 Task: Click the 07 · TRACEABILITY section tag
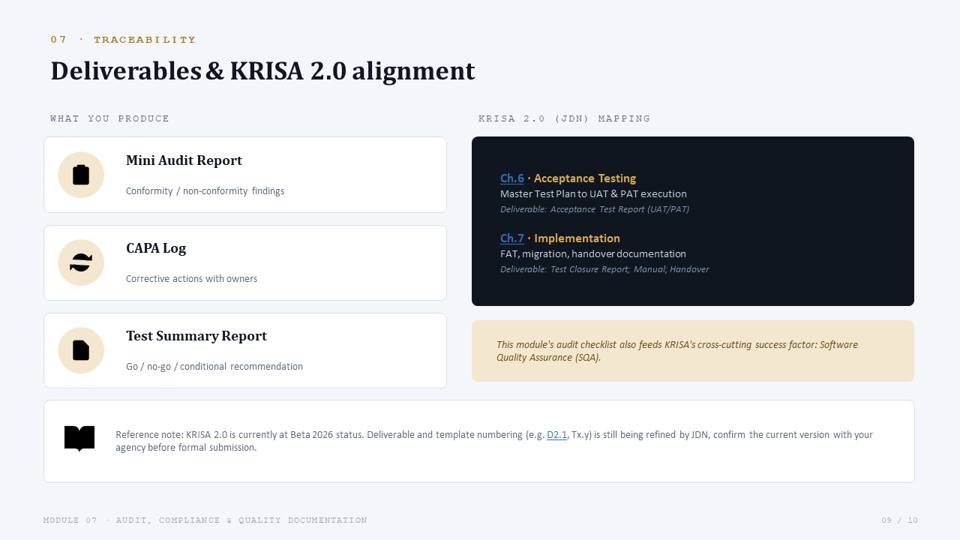point(123,40)
